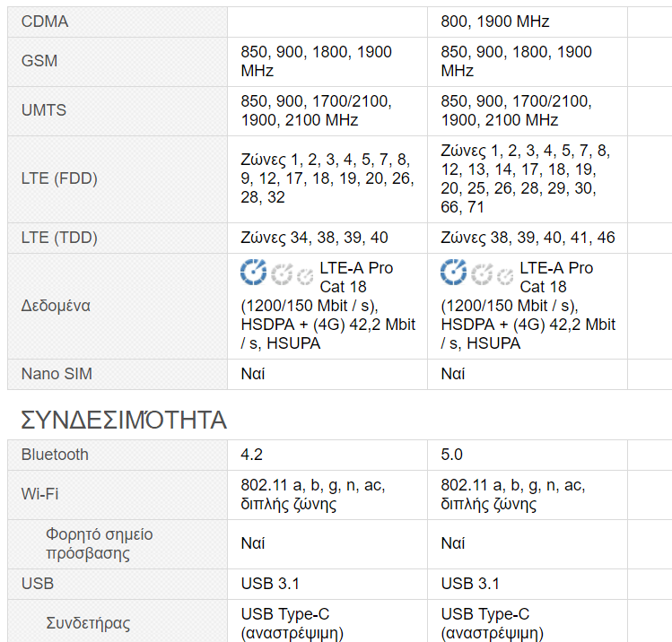Click the CDMA value 800, 1900 MHz
The image size is (672, 642).
pos(495,22)
